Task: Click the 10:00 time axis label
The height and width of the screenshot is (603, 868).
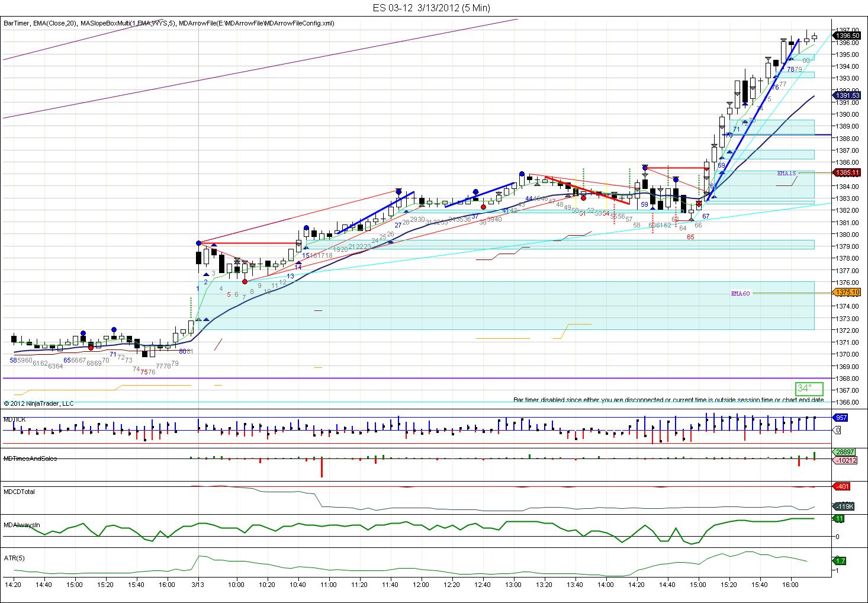Action: click(x=237, y=584)
